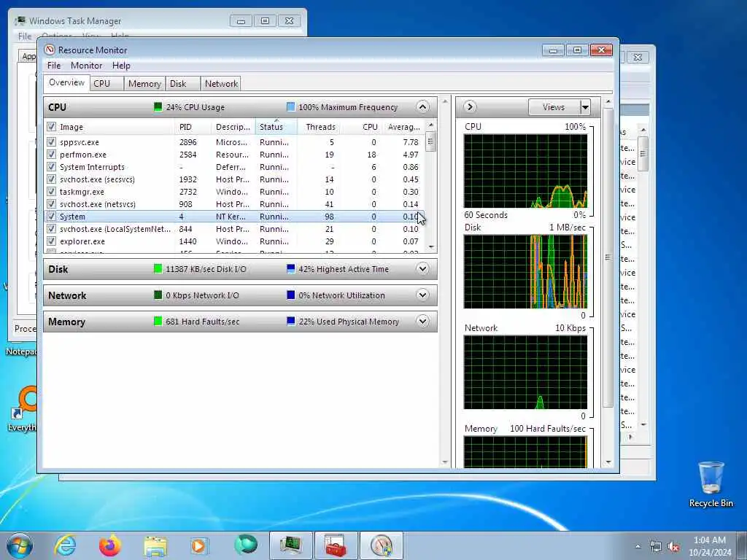Uncheck the System process checkbox
The height and width of the screenshot is (560, 747).
(x=51, y=216)
